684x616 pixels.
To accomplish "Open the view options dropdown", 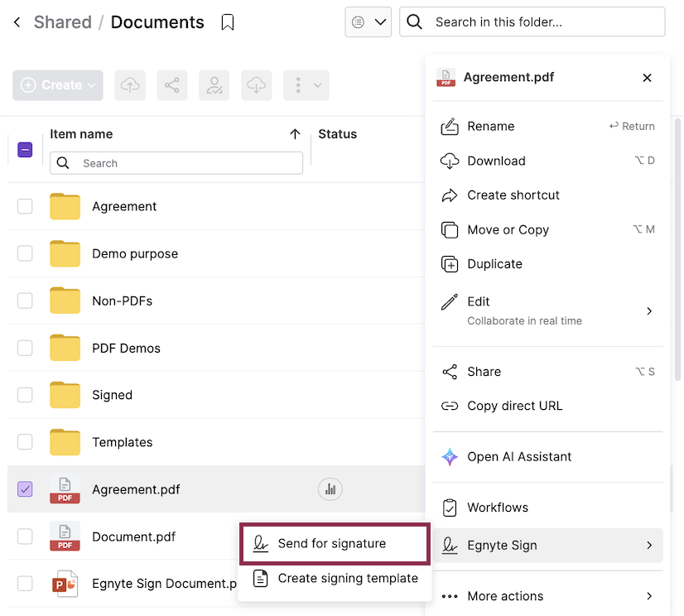I will (x=368, y=22).
